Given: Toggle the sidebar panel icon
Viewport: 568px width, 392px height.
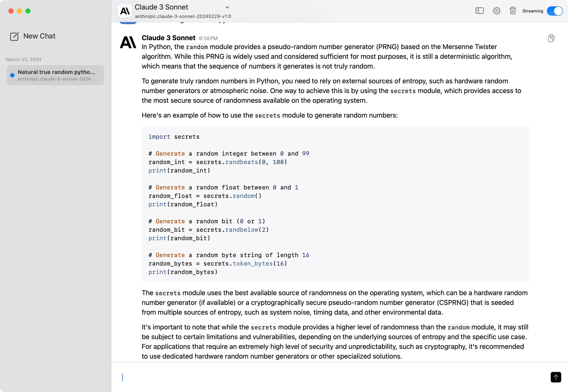Looking at the screenshot, I should (479, 11).
